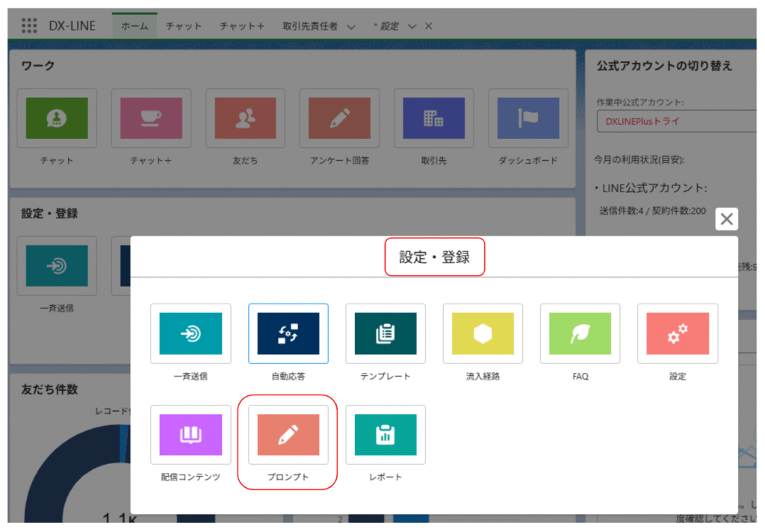Select the 流入経路 hexagon icon
765x532 pixels.
[483, 333]
